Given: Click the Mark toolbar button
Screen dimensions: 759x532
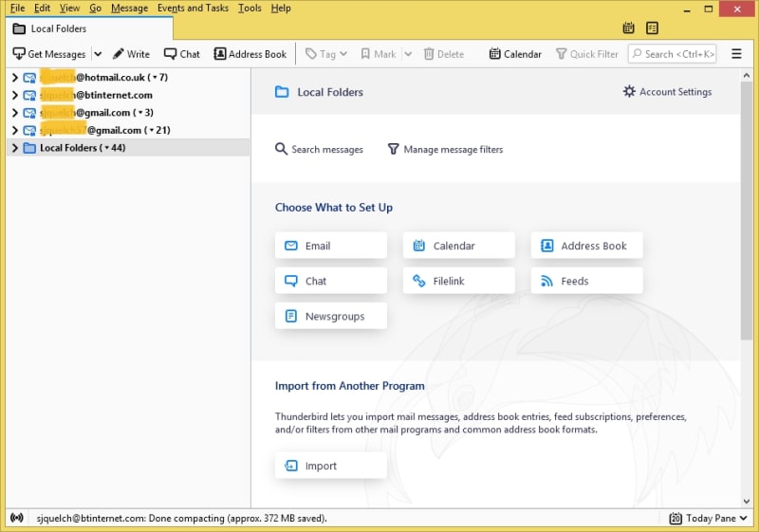Looking at the screenshot, I should tap(379, 54).
